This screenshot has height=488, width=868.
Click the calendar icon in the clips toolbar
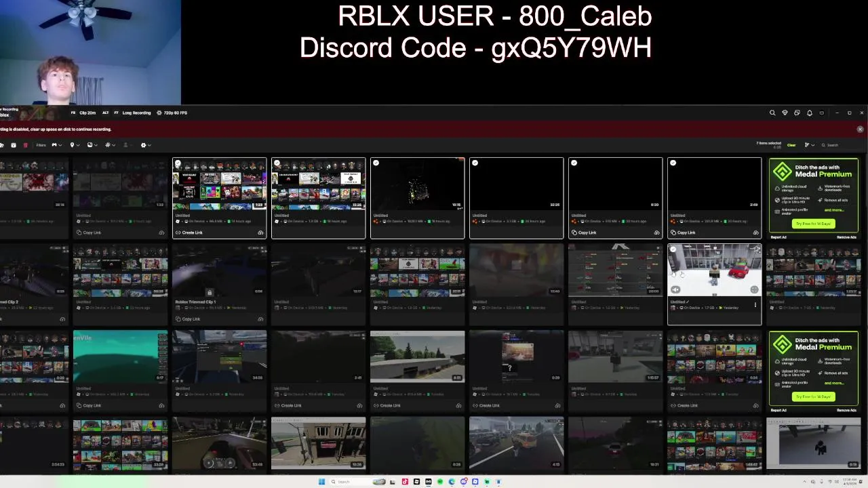pos(13,145)
